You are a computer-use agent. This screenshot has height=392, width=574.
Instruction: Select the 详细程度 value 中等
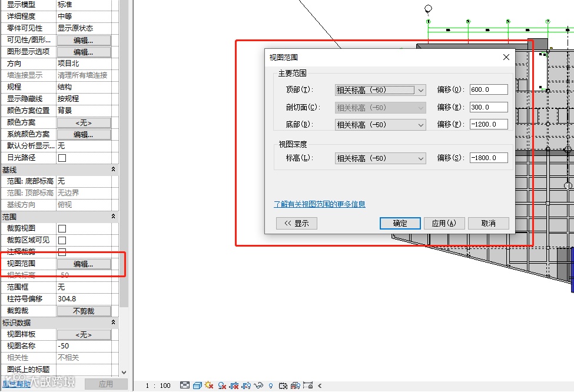(x=84, y=16)
